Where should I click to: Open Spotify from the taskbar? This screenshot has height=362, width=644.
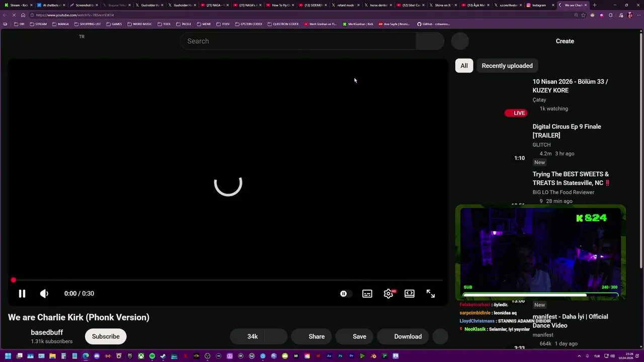click(152, 356)
